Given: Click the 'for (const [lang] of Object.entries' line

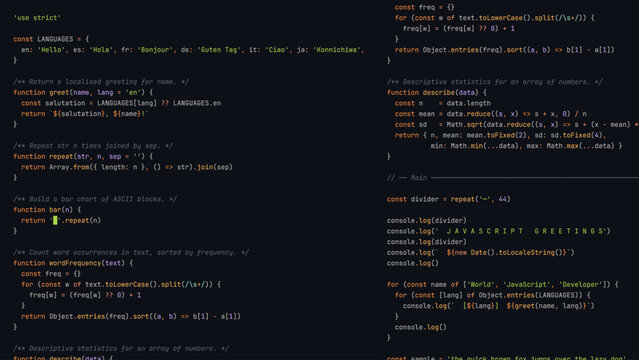Looking at the screenshot, I should pos(493,295).
